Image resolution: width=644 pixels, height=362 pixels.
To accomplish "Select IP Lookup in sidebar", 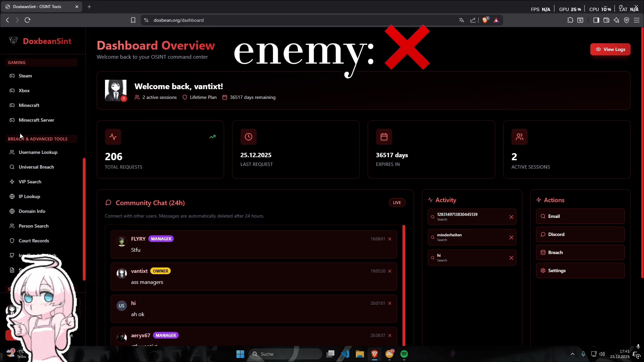I will tap(29, 196).
